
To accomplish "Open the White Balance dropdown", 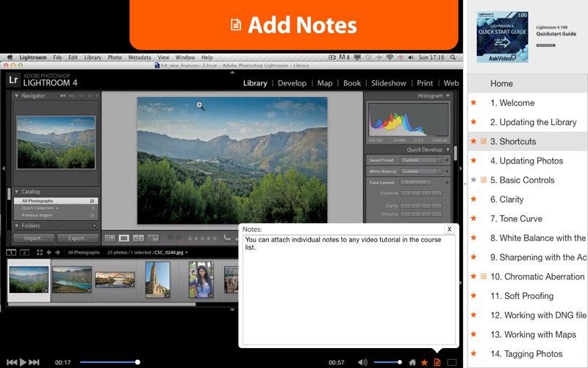I will tap(420, 171).
